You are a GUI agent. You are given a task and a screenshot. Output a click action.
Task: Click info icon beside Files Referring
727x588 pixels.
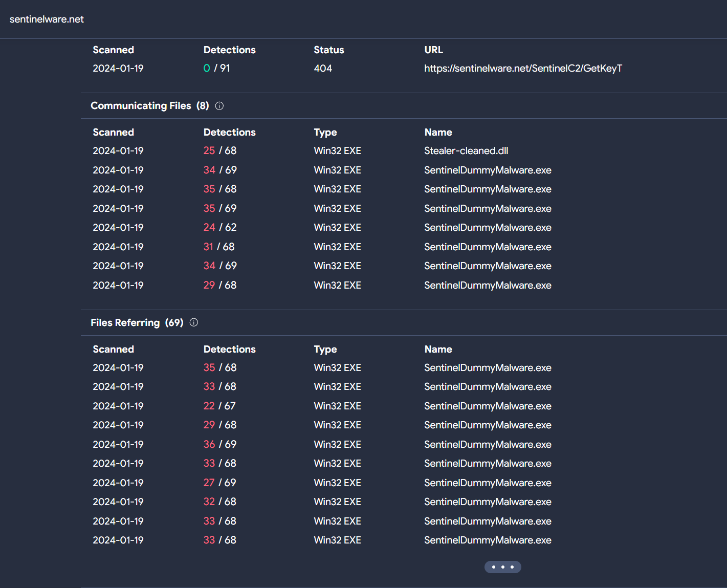tap(194, 322)
